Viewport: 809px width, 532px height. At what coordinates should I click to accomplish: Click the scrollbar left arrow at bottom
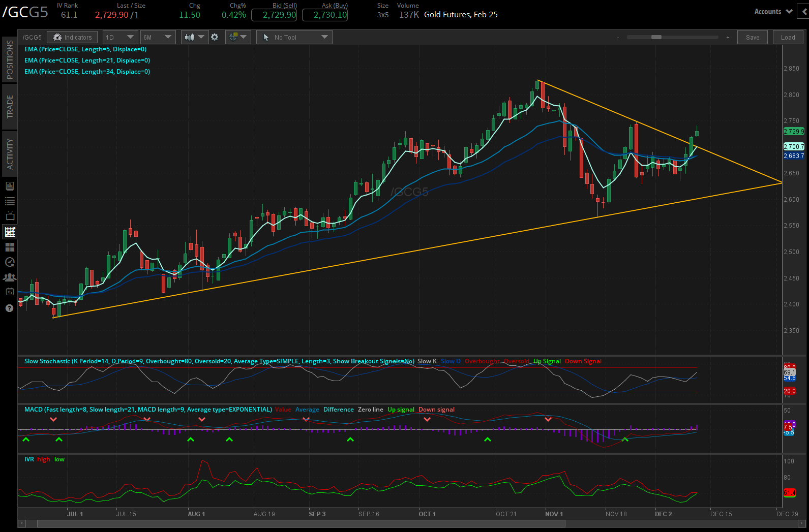[21, 523]
